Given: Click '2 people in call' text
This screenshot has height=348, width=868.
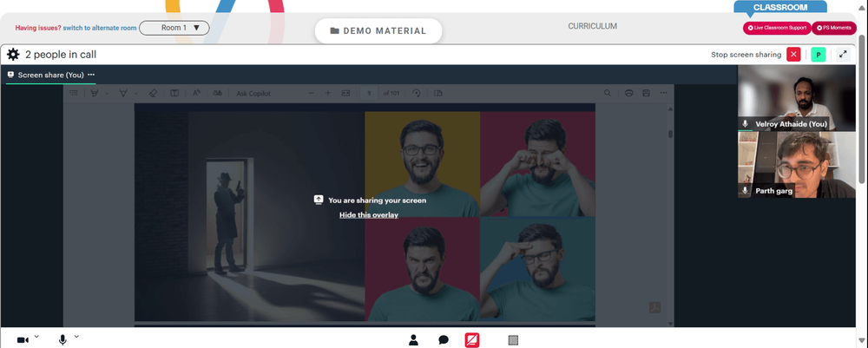Looking at the screenshot, I should (x=61, y=55).
